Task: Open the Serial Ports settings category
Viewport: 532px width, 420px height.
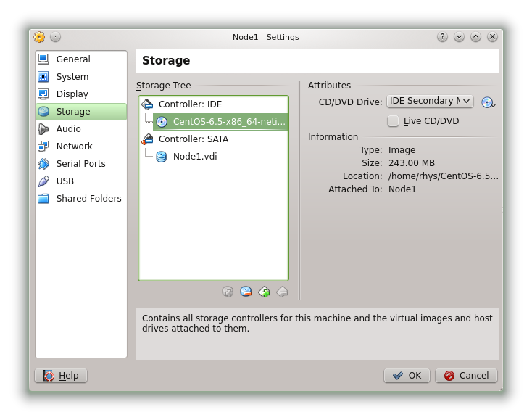Action: click(x=80, y=164)
